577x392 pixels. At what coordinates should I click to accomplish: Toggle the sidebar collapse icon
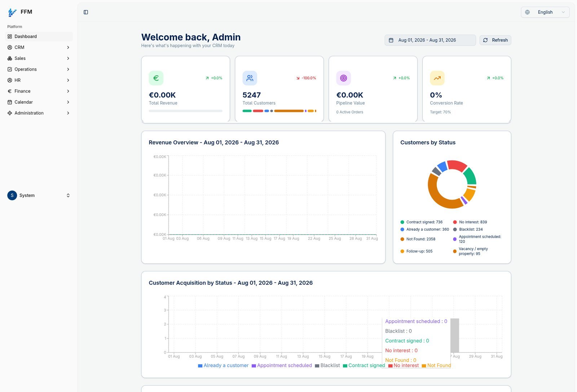point(86,12)
